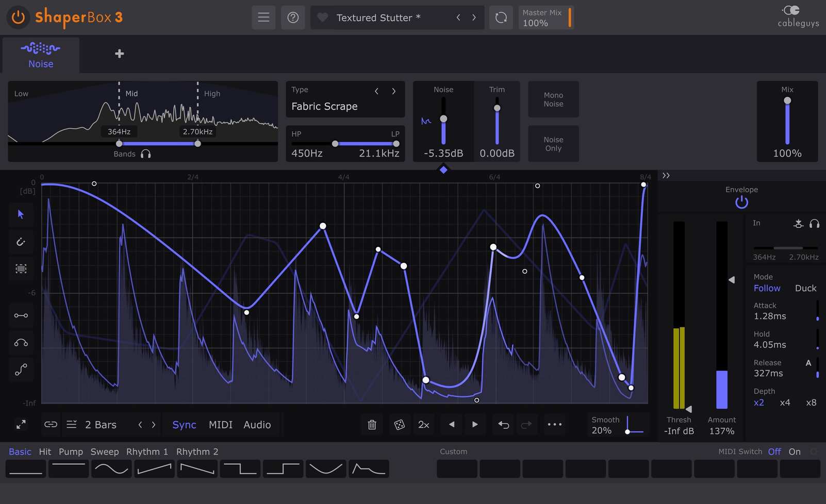Turn MIDI Switch to On
This screenshot has height=504, width=826.
pos(795,451)
